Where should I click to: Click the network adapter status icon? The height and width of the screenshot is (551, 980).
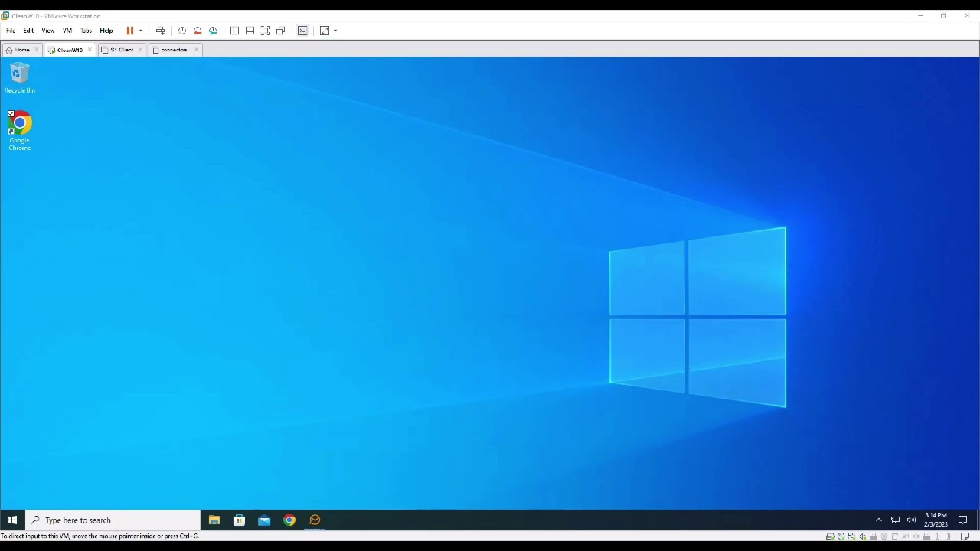pos(851,536)
